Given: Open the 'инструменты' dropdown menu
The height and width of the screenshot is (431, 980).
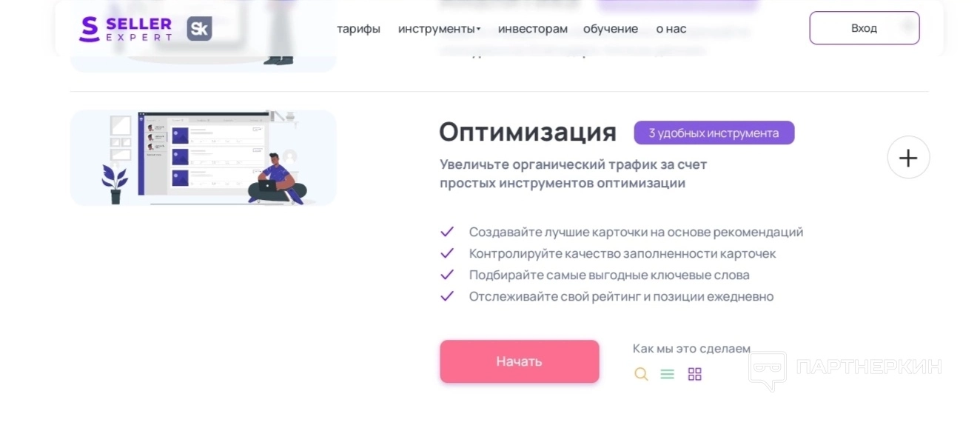Looking at the screenshot, I should click(439, 29).
